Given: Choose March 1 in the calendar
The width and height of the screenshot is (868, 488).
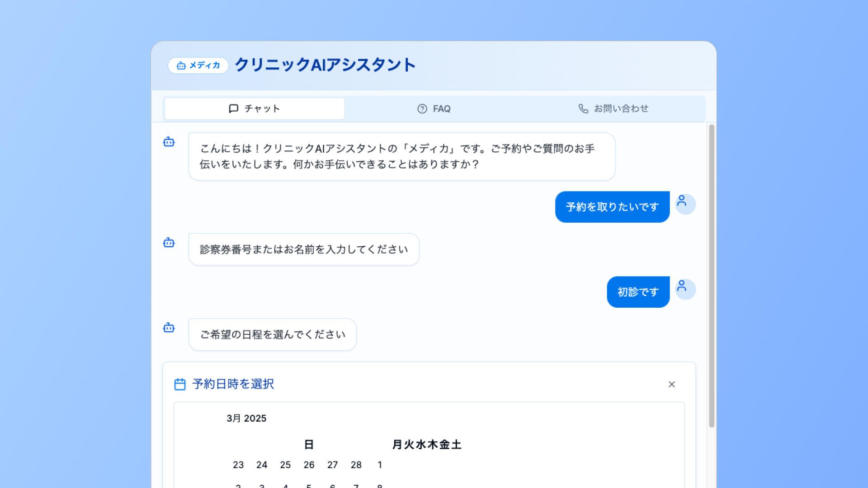Looking at the screenshot, I should (x=380, y=465).
